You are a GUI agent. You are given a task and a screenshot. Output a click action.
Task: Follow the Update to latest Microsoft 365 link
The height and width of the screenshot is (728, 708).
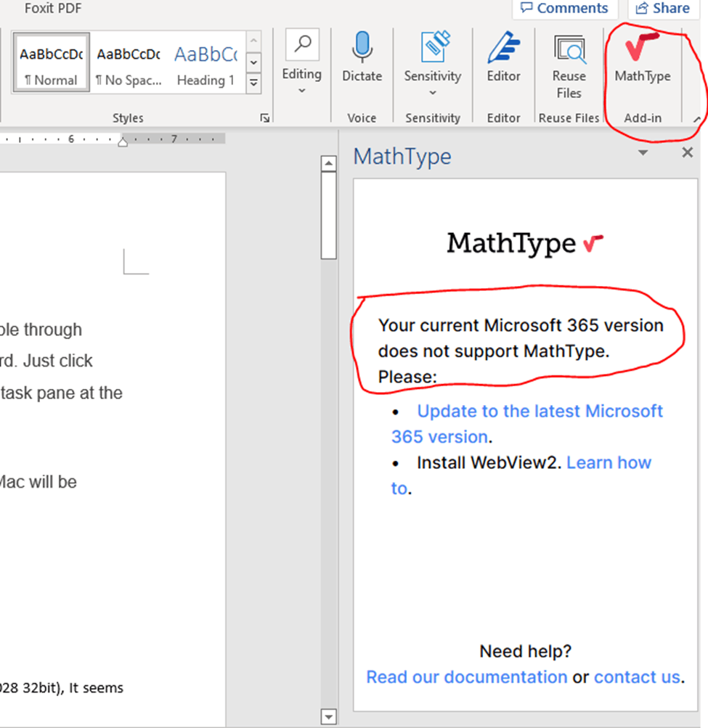click(x=526, y=424)
